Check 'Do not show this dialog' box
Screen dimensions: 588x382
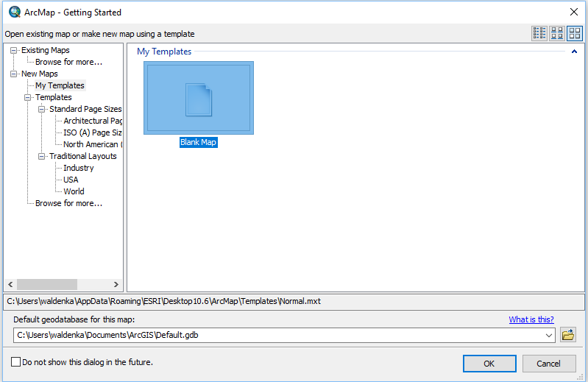click(x=16, y=362)
